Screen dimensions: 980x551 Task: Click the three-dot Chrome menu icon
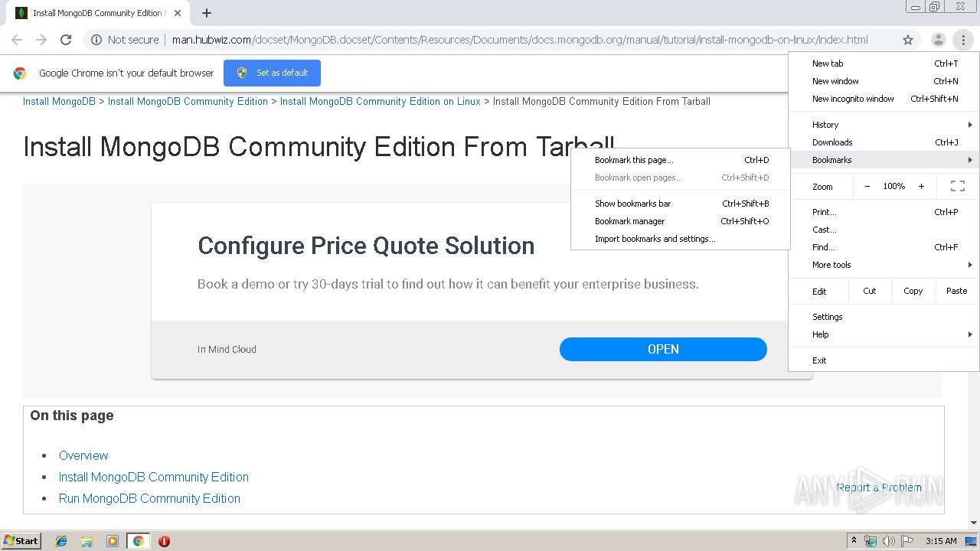(963, 40)
